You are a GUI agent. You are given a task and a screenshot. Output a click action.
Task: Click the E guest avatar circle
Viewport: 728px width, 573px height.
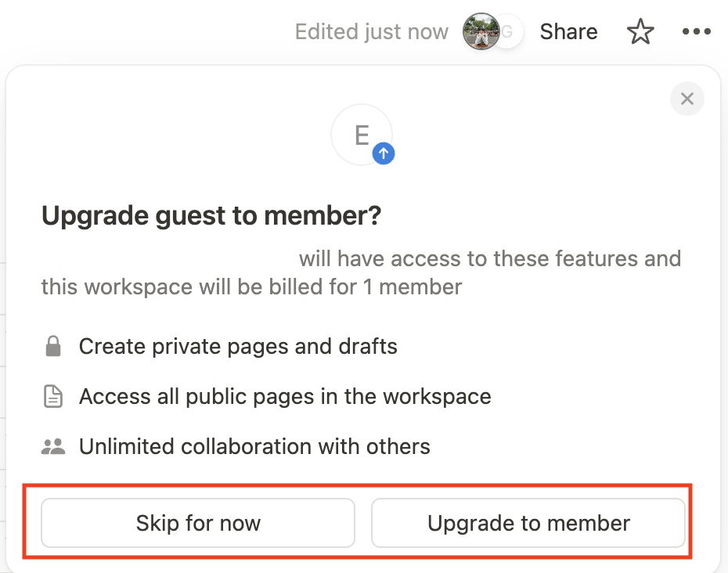(360, 135)
